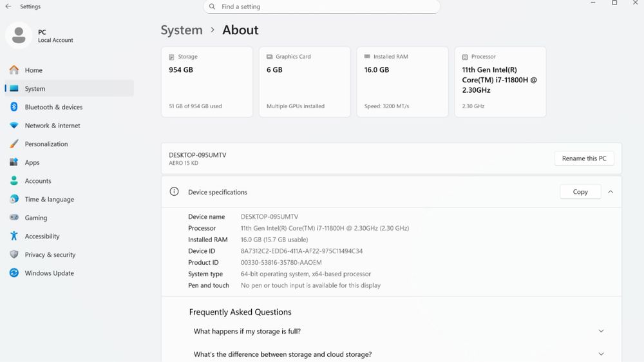Click the Windows Update icon

pos(14,273)
